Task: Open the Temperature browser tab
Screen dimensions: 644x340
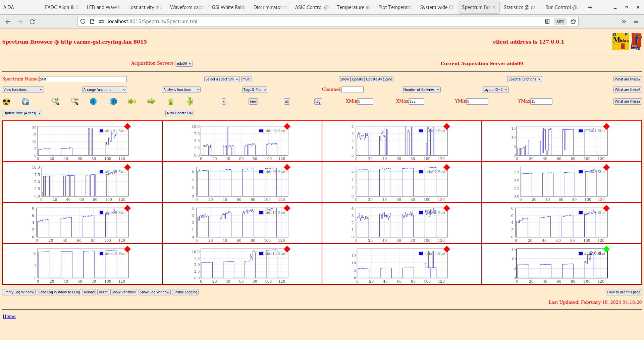Action: coord(354,7)
